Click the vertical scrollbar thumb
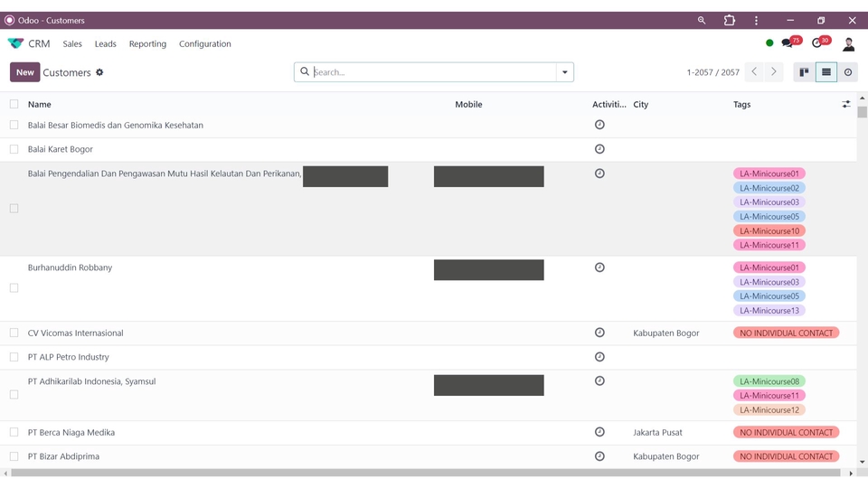The width and height of the screenshot is (868, 488). 862,112
